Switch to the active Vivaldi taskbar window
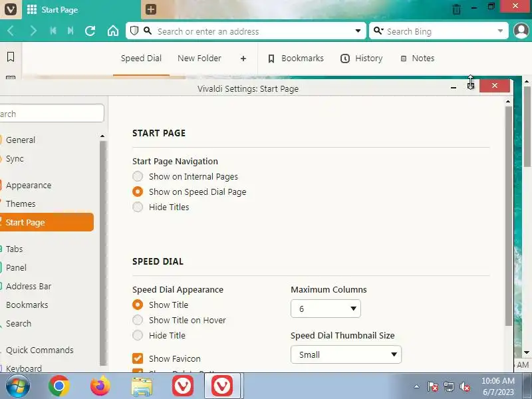 coord(223,386)
